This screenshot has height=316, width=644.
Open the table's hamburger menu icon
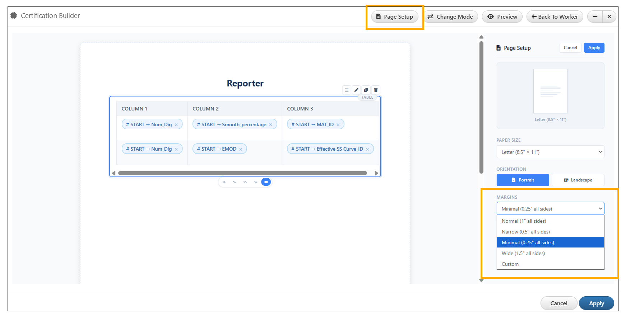click(x=347, y=90)
